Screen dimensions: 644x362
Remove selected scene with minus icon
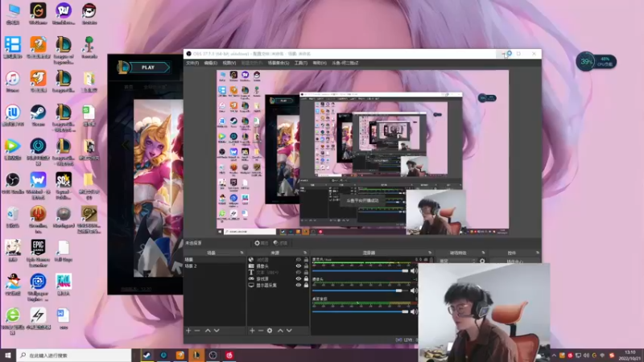(197, 331)
